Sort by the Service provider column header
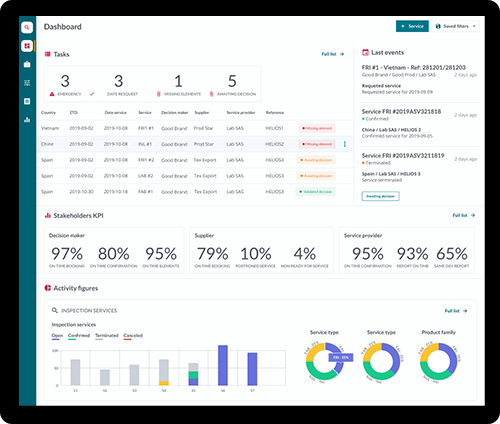Viewport: 500px width, 424px height. coord(241,112)
